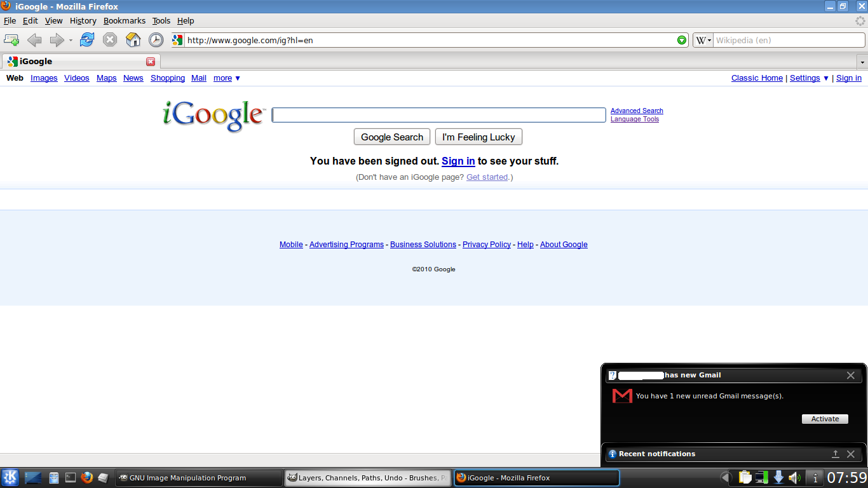Screen dimensions: 868x488
Task: Open the clipboard tray icon
Action: [745, 478]
